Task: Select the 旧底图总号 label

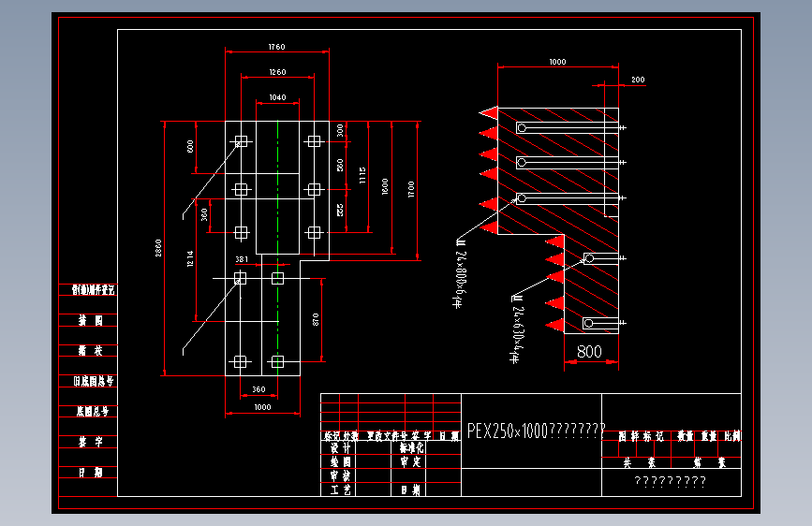Action: (x=94, y=382)
